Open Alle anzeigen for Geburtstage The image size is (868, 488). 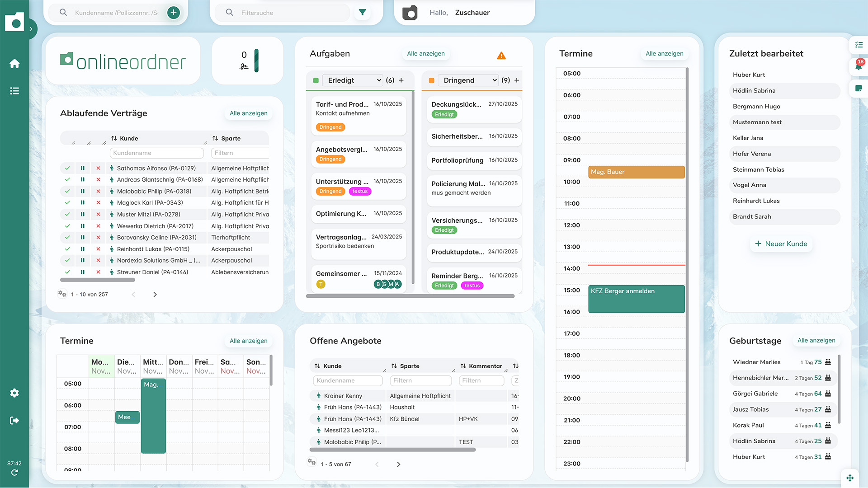pyautogui.click(x=816, y=340)
